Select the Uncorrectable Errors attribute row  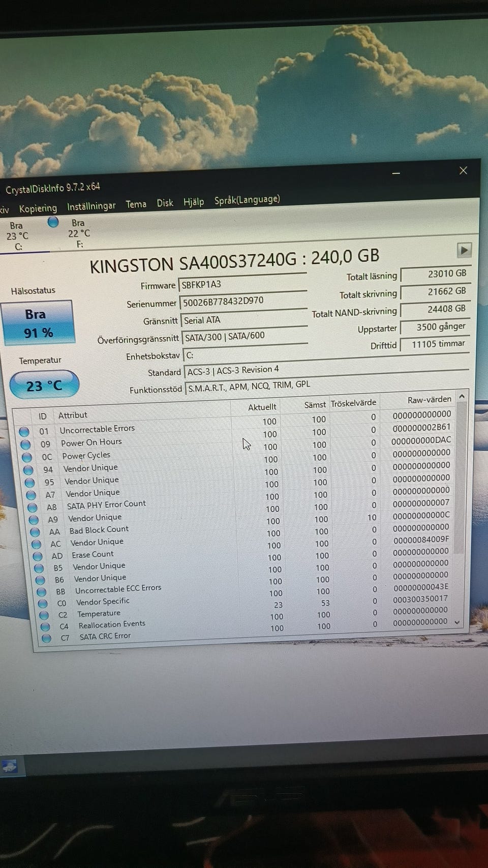235,423
